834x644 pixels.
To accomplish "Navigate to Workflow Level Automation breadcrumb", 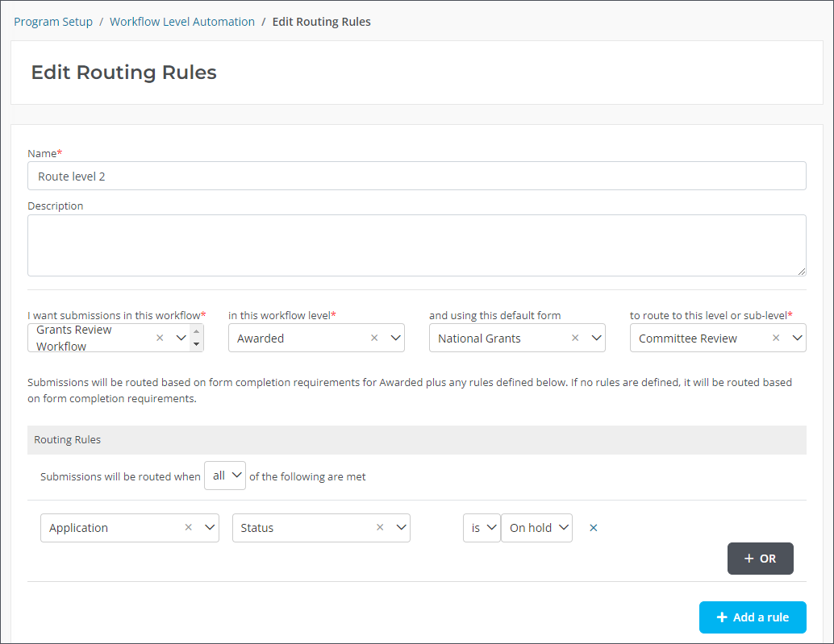I will pos(182,22).
